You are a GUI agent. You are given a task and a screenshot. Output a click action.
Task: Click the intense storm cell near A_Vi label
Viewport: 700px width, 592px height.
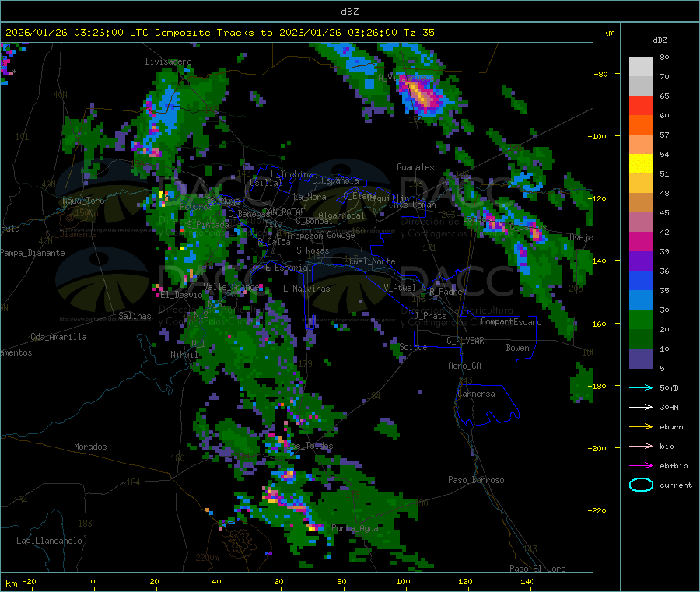pos(422,96)
